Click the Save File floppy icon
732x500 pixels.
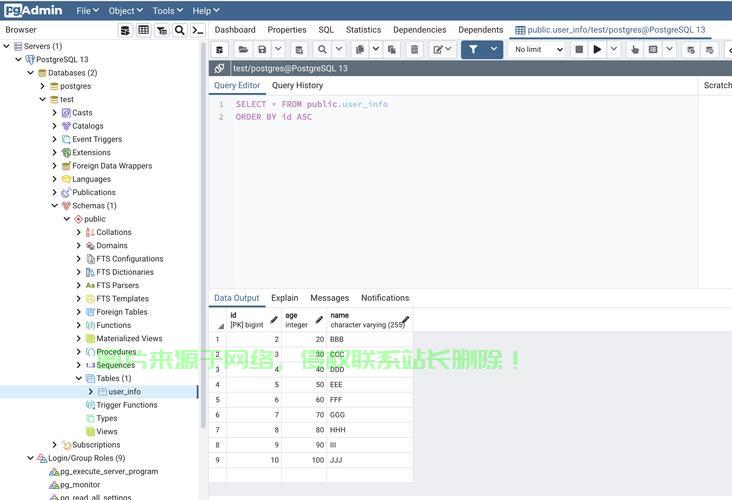tap(262, 49)
